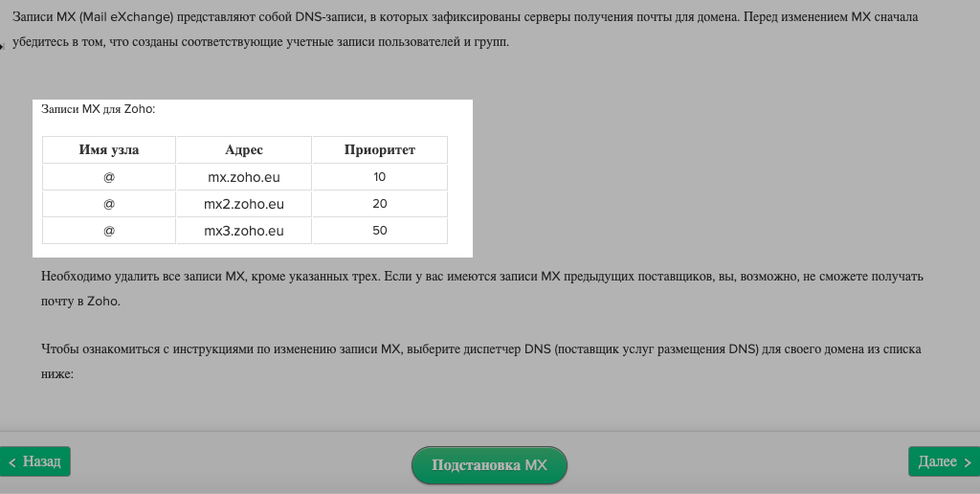Click the @ host cell in mx2.zoho.eu row
Viewport: 980px width, 494px height.
pyautogui.click(x=109, y=204)
